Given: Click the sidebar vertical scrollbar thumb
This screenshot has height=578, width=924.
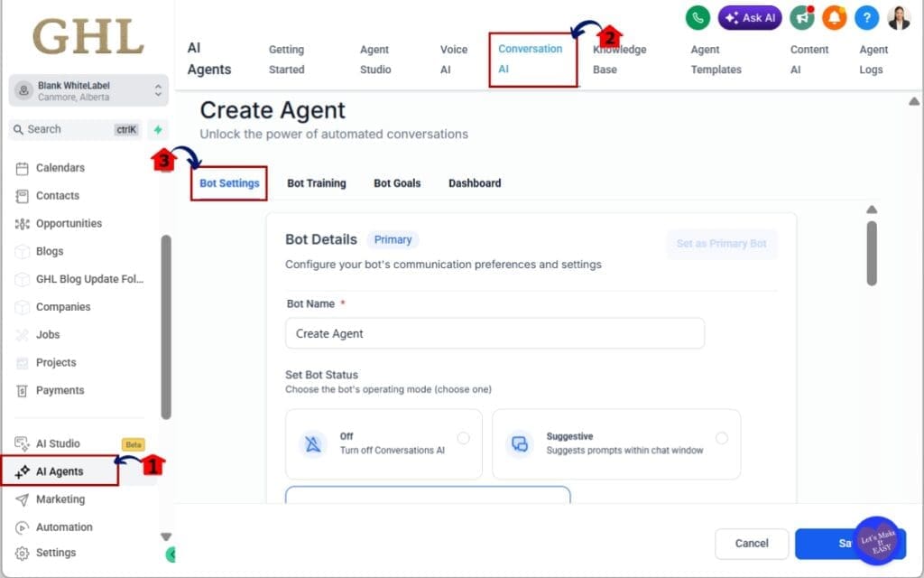Looking at the screenshot, I should coord(166,327).
